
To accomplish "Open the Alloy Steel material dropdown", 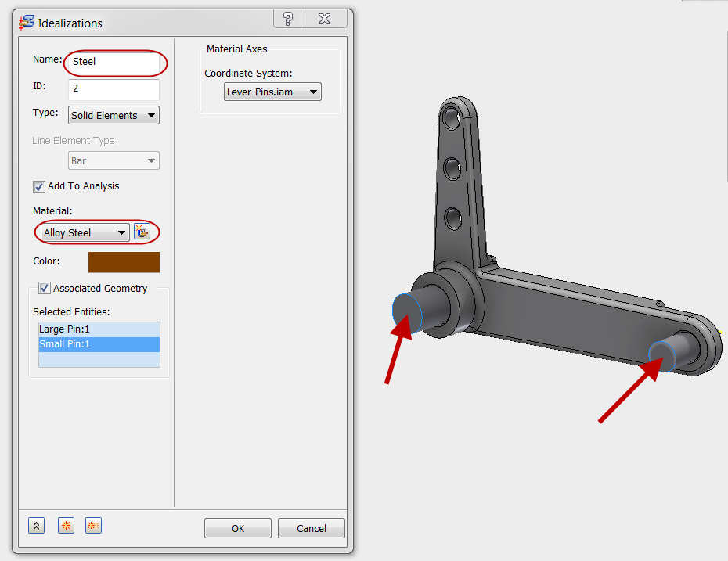I will [85, 232].
